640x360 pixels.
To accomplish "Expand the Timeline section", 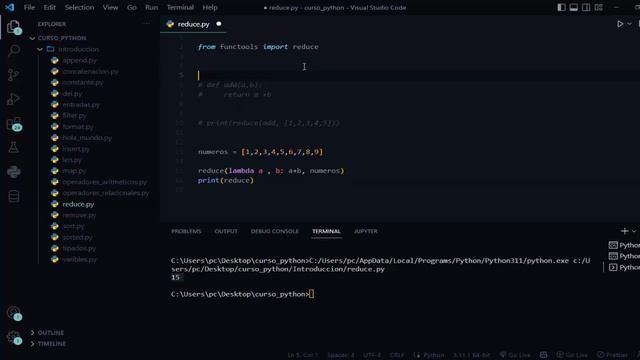I will click(x=52, y=344).
